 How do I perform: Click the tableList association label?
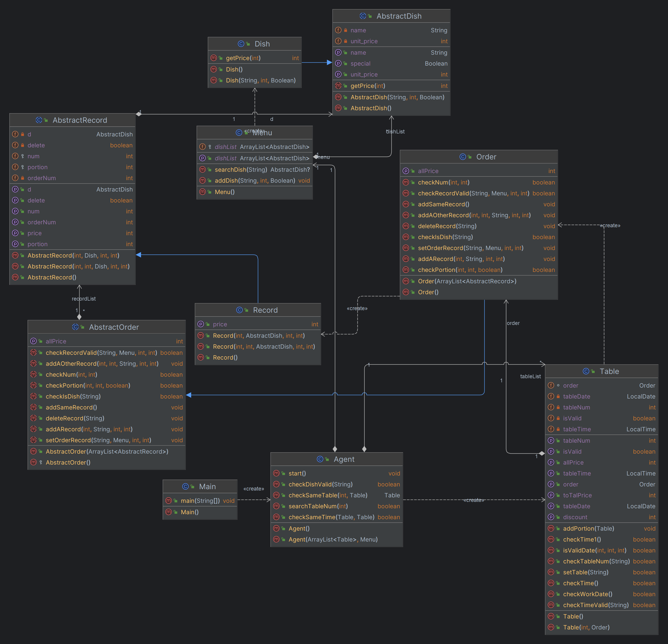(530, 376)
